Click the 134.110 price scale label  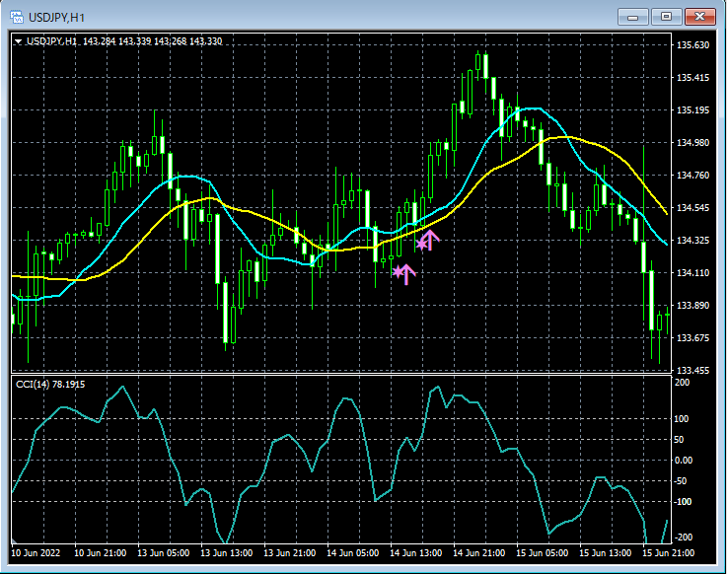pyautogui.click(x=693, y=272)
